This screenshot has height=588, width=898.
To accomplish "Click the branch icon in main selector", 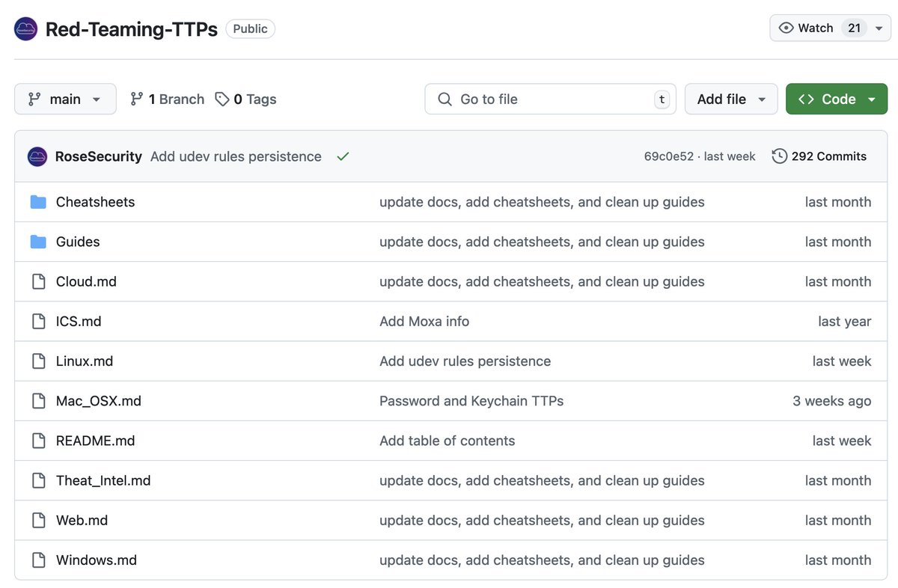I will coord(34,99).
